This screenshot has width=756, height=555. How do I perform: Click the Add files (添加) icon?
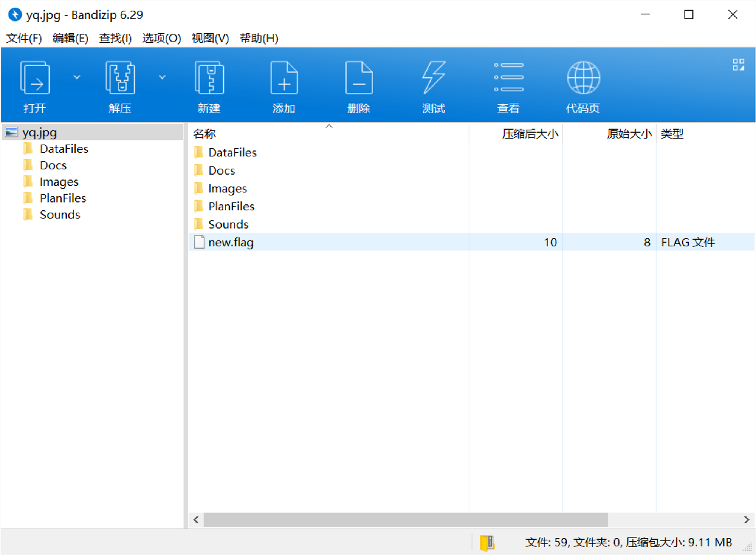click(284, 78)
